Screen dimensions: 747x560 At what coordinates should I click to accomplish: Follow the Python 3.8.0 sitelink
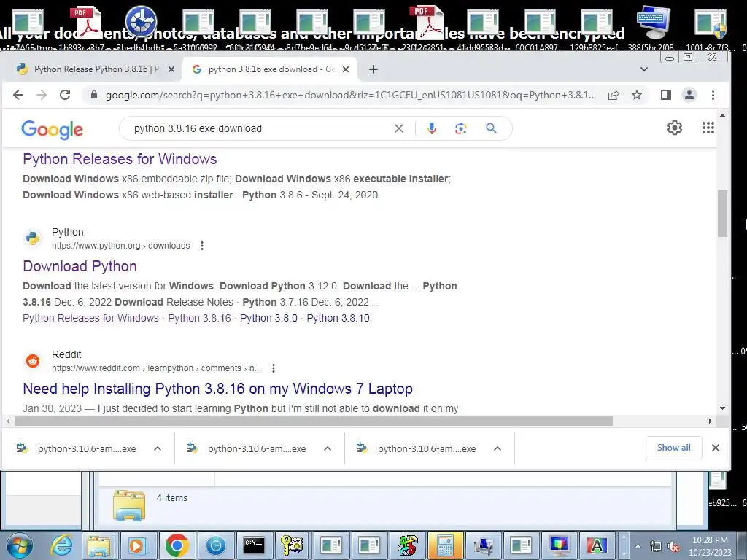click(x=268, y=318)
